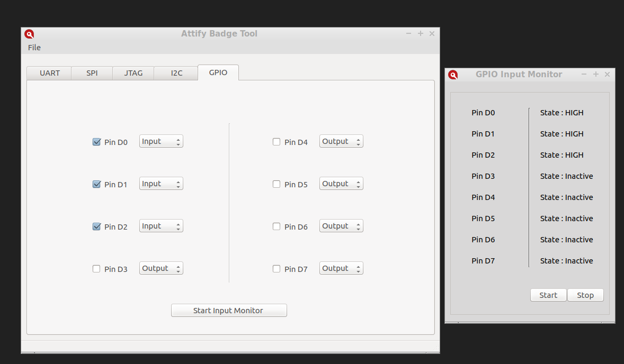Screen dimensions: 624x364
Task: Click Pin D3 'State : Inactive' text
Action: [566, 176]
